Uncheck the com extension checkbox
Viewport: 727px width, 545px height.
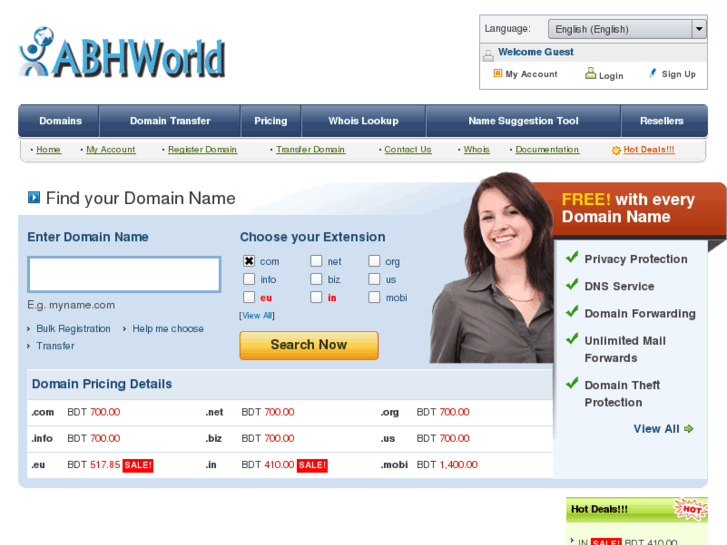pos(249,261)
